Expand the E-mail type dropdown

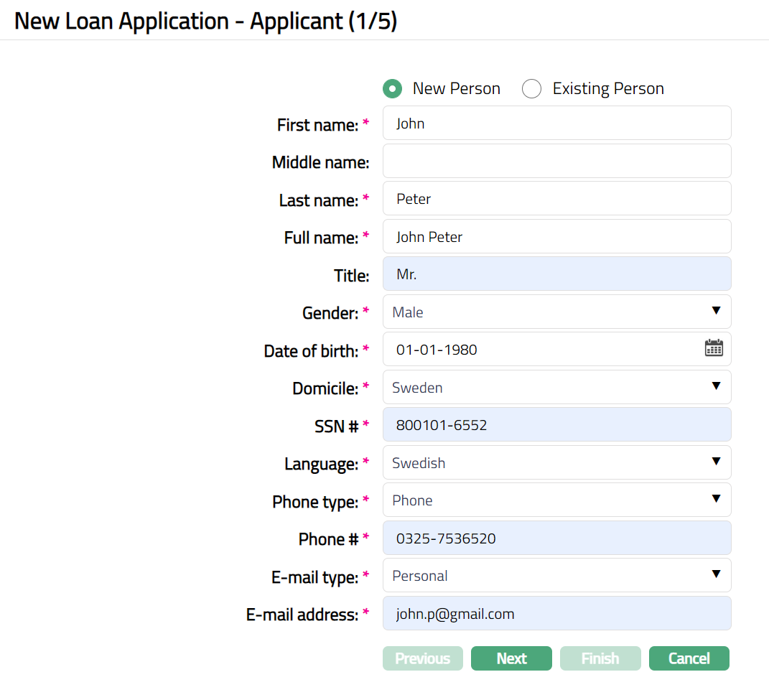point(556,575)
